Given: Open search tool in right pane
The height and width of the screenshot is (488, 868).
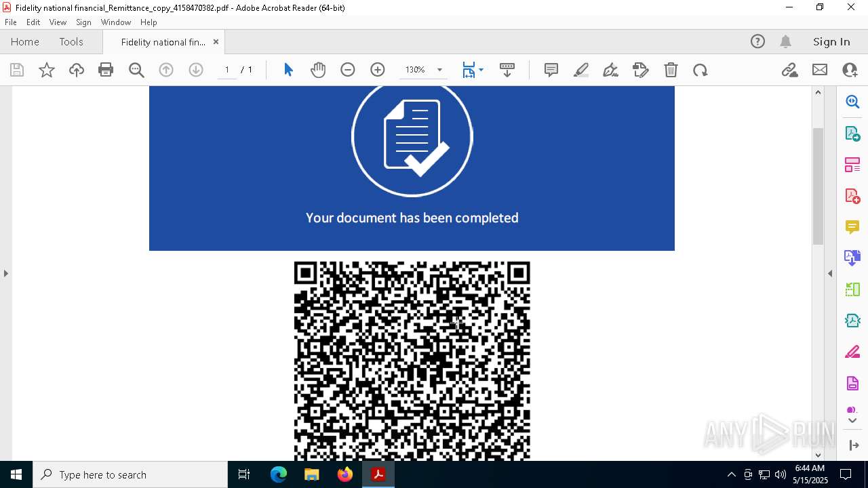Looking at the screenshot, I should (852, 102).
